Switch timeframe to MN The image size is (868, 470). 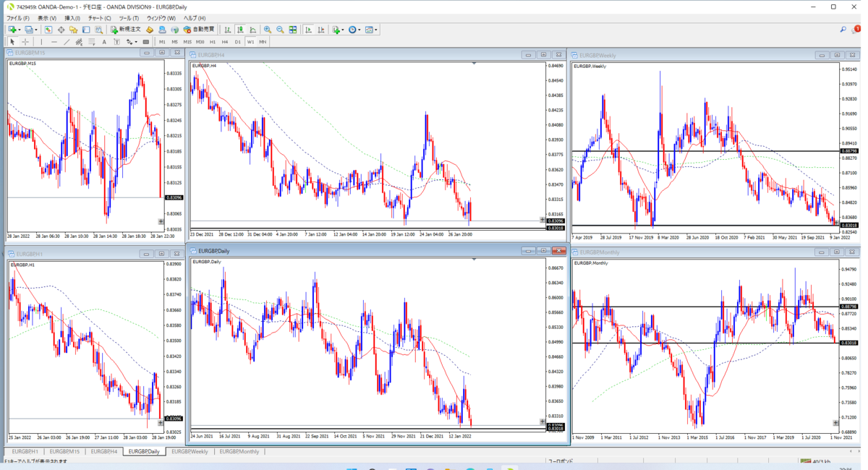tap(263, 42)
